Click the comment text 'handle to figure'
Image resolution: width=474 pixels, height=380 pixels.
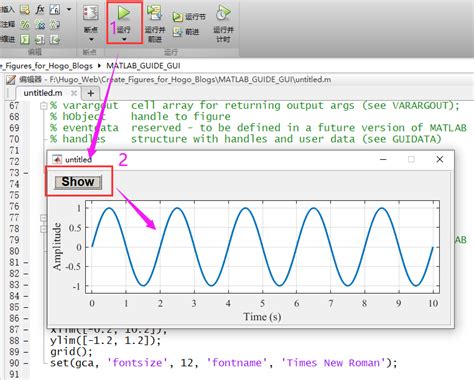click(181, 116)
